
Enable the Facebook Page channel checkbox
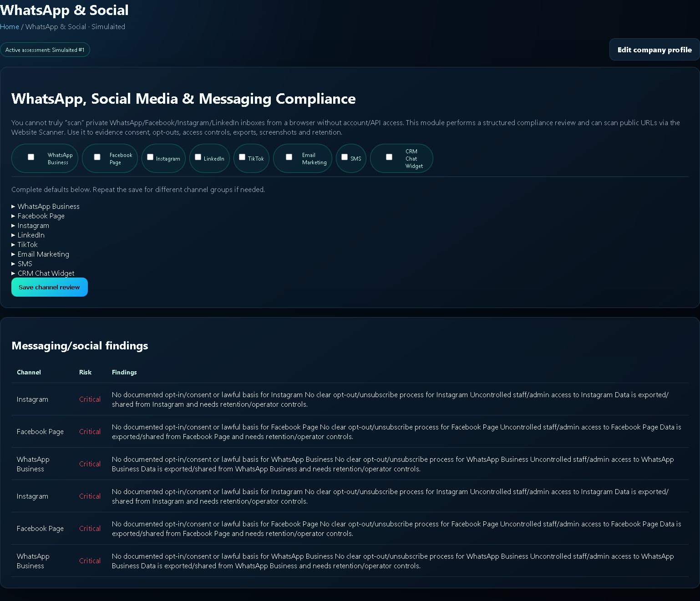(x=97, y=157)
